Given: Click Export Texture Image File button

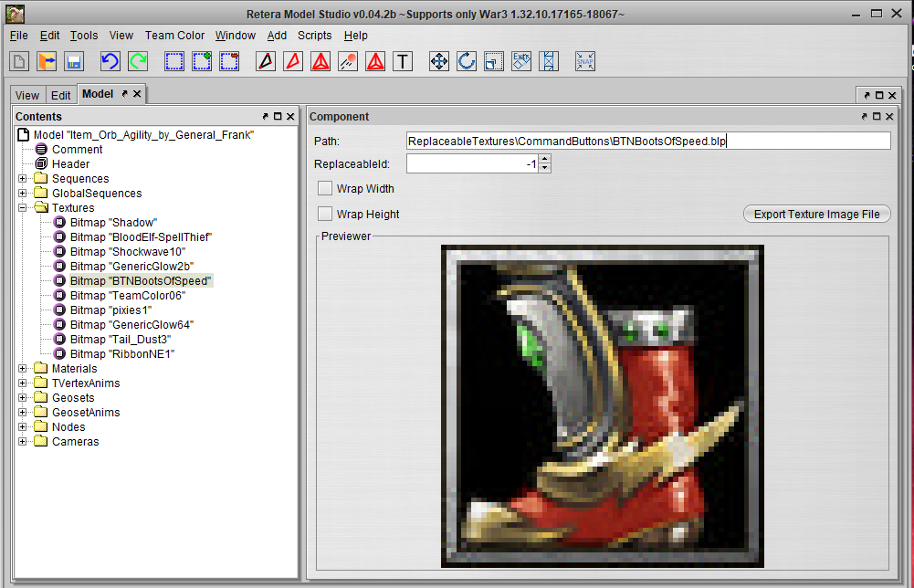Looking at the screenshot, I should coord(816,214).
